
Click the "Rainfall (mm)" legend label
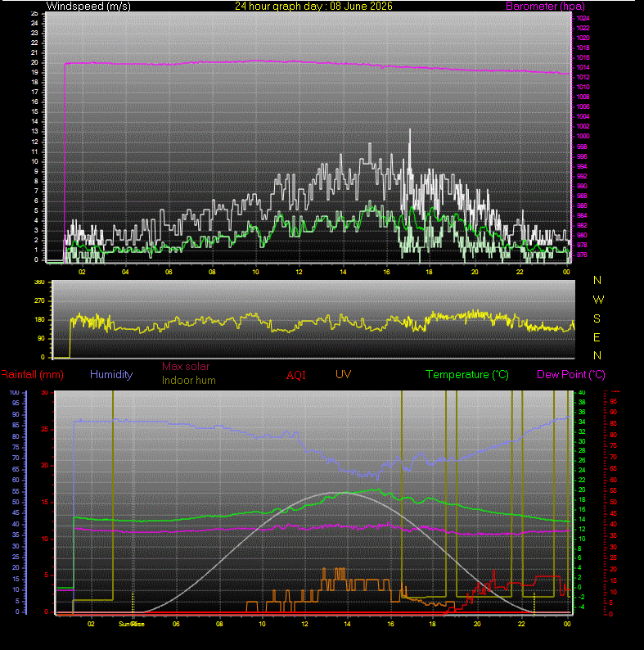(33, 375)
